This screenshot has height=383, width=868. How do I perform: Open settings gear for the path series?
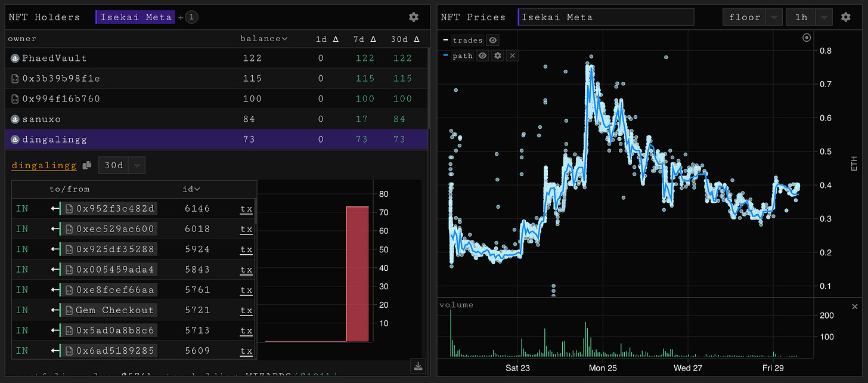tap(498, 55)
